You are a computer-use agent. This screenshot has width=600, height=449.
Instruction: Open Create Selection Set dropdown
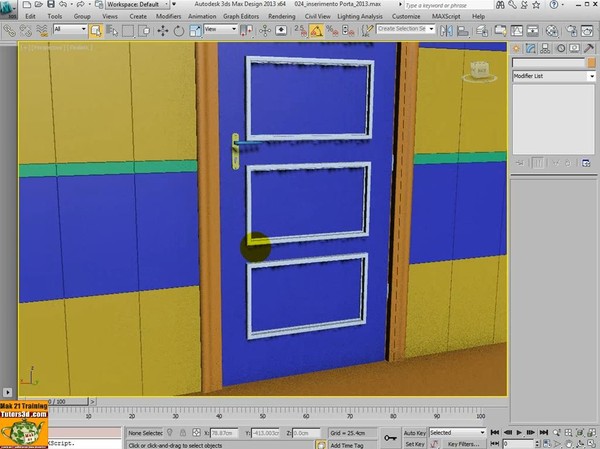pos(406,29)
